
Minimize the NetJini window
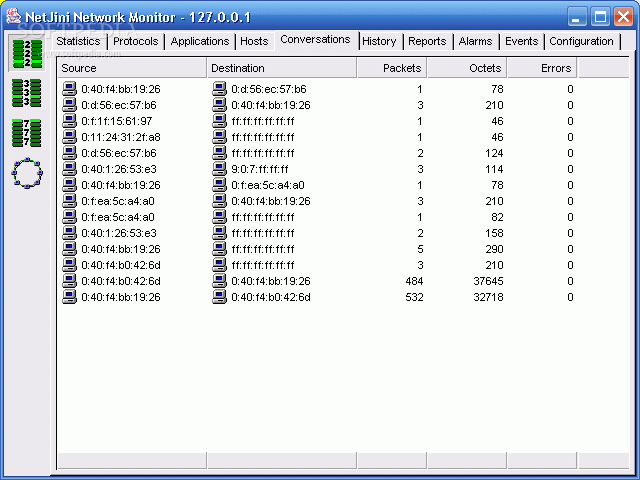point(576,17)
